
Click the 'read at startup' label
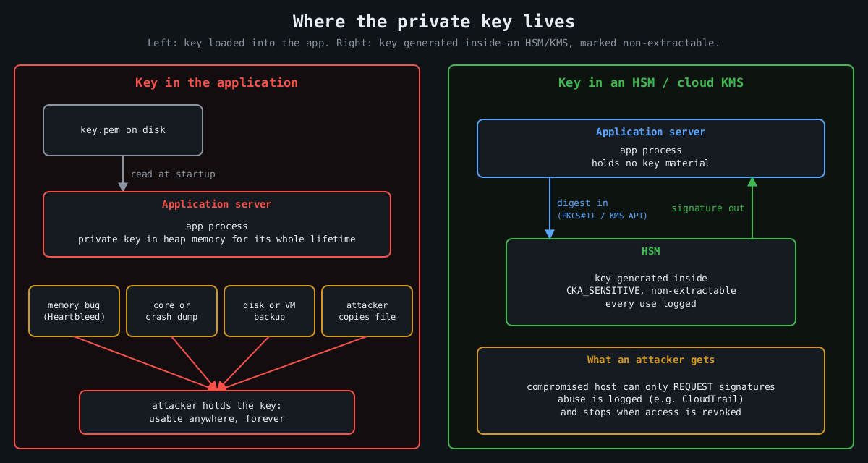(173, 174)
